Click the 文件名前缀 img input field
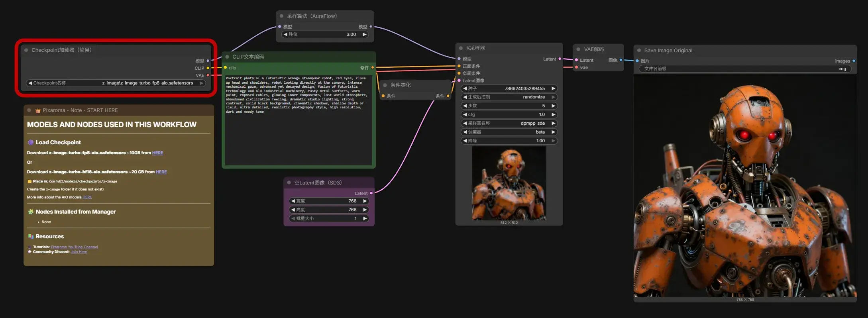The image size is (868, 318). point(745,69)
